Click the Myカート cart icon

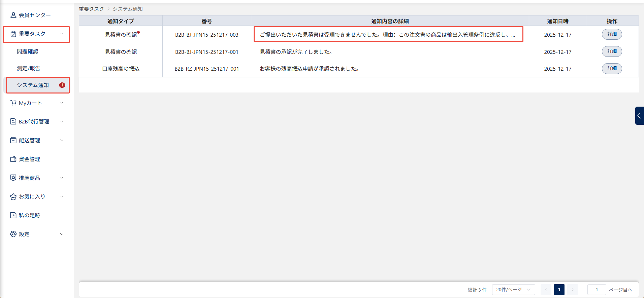(x=13, y=103)
